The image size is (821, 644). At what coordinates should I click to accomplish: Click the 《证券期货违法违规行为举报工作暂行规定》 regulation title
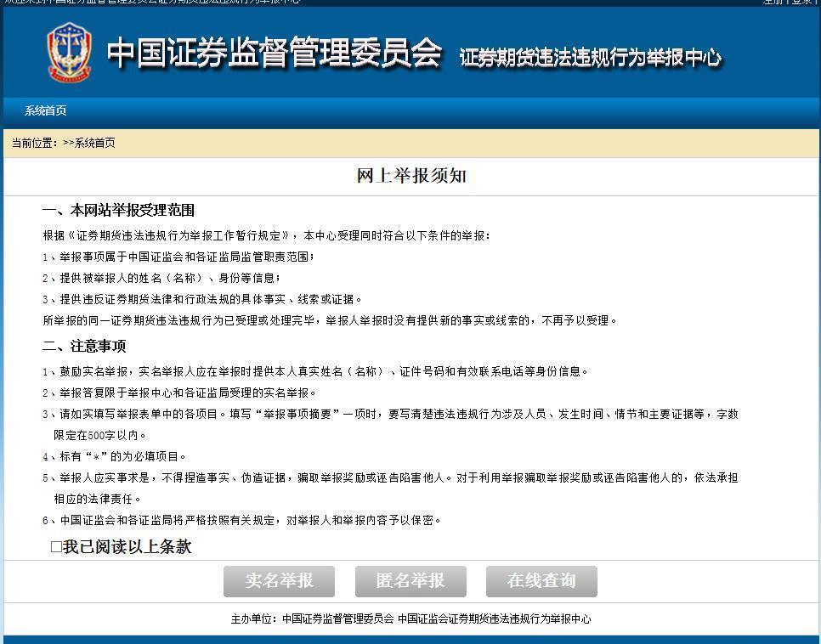[x=179, y=235]
